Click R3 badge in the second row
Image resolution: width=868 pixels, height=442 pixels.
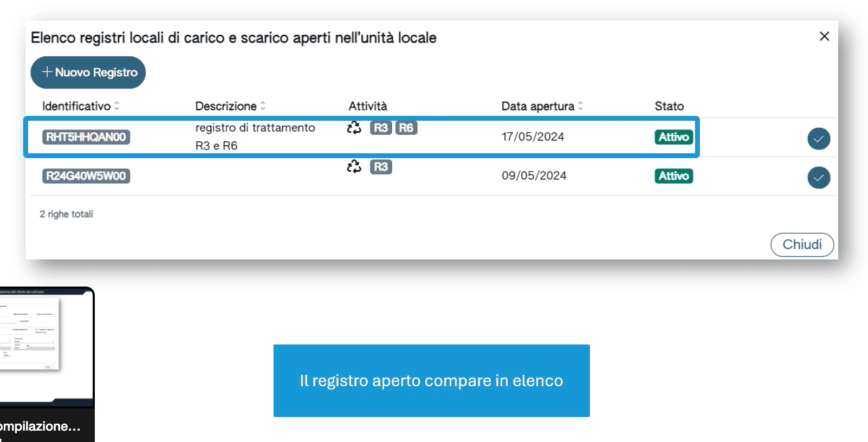tap(381, 167)
